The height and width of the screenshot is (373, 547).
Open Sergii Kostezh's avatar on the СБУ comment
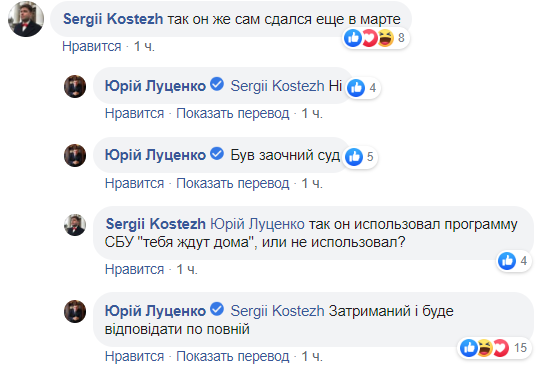(75, 225)
